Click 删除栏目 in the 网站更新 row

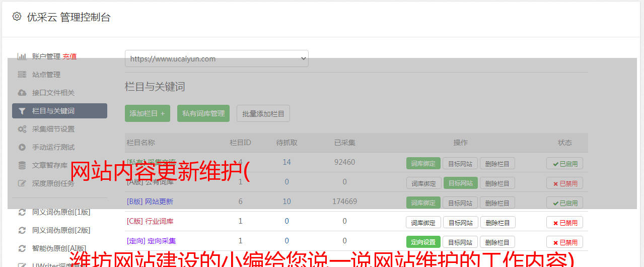click(497, 203)
